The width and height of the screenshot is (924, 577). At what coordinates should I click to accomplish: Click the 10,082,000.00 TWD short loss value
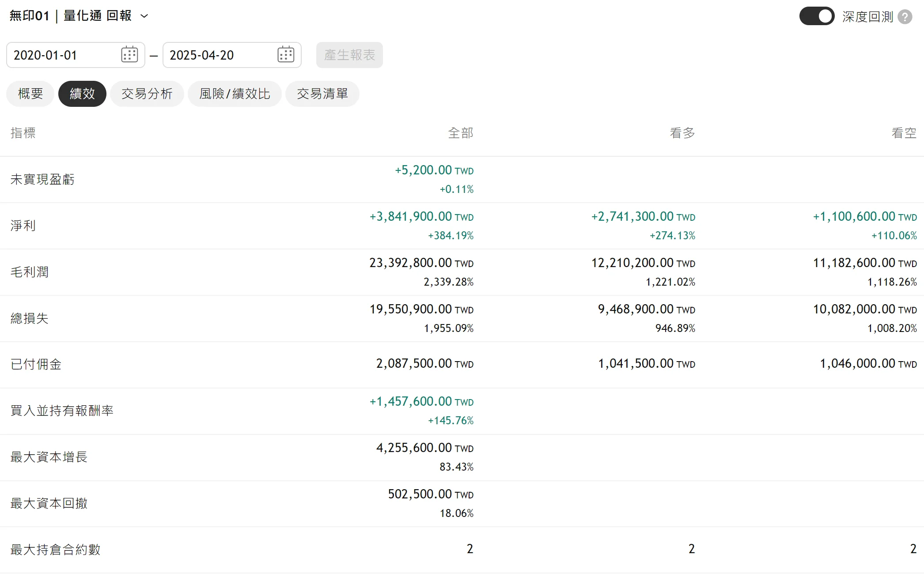[865, 309]
